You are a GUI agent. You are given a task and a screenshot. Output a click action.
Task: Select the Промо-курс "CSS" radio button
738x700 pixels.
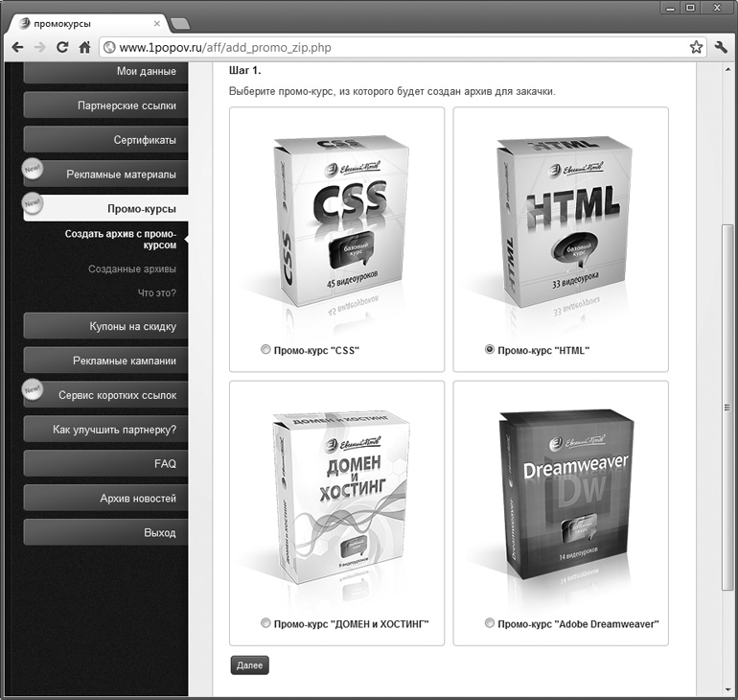click(x=265, y=349)
